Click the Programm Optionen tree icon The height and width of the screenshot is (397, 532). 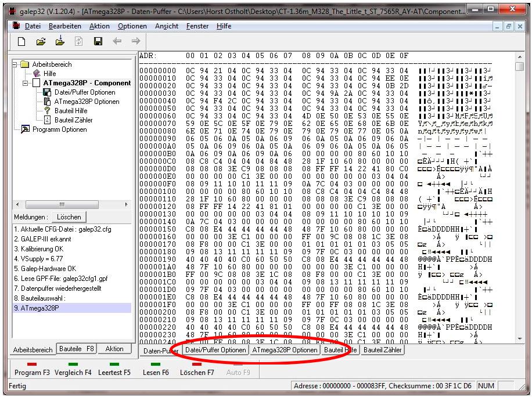point(26,129)
